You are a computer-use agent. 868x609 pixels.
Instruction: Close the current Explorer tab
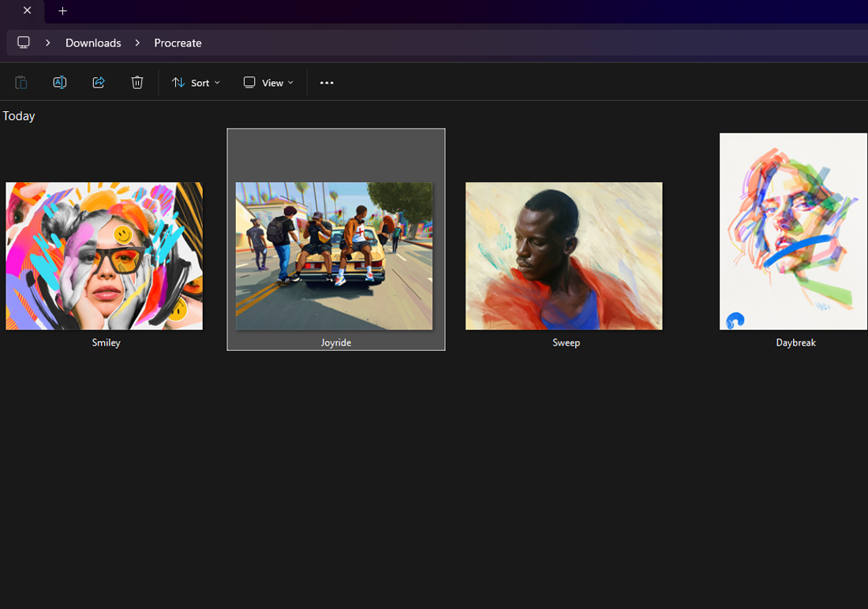[27, 11]
